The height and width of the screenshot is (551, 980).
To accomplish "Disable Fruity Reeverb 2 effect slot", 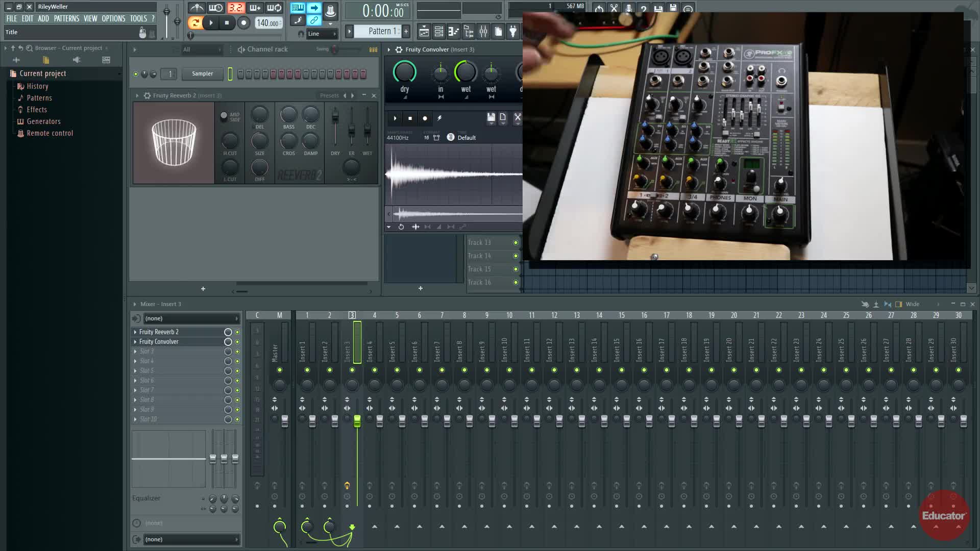I will 237,332.
